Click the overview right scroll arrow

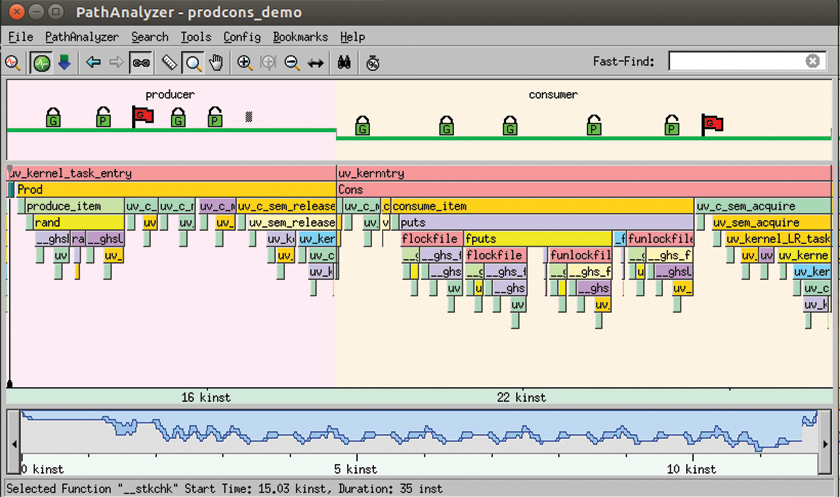[x=825, y=443]
